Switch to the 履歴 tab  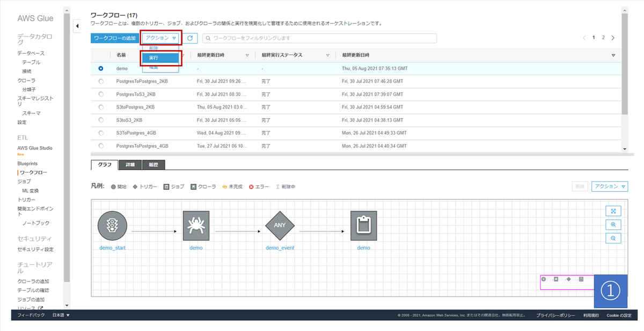coord(154,165)
